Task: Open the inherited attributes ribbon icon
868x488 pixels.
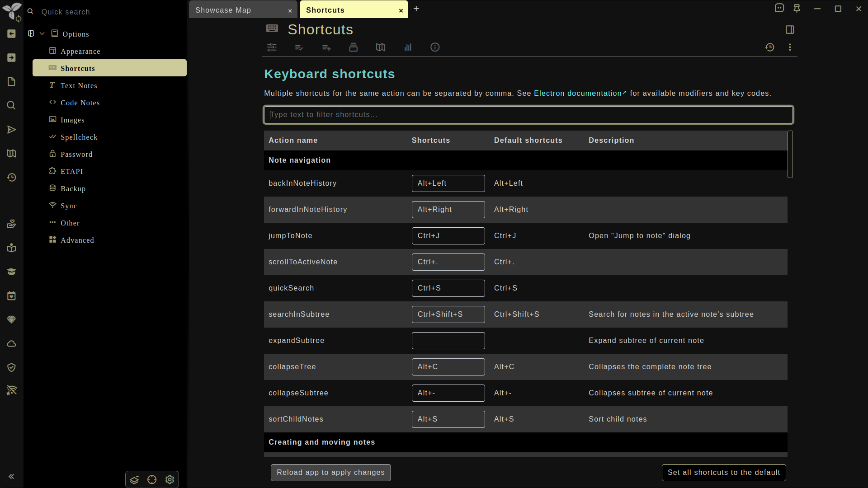Action: pyautogui.click(x=326, y=47)
